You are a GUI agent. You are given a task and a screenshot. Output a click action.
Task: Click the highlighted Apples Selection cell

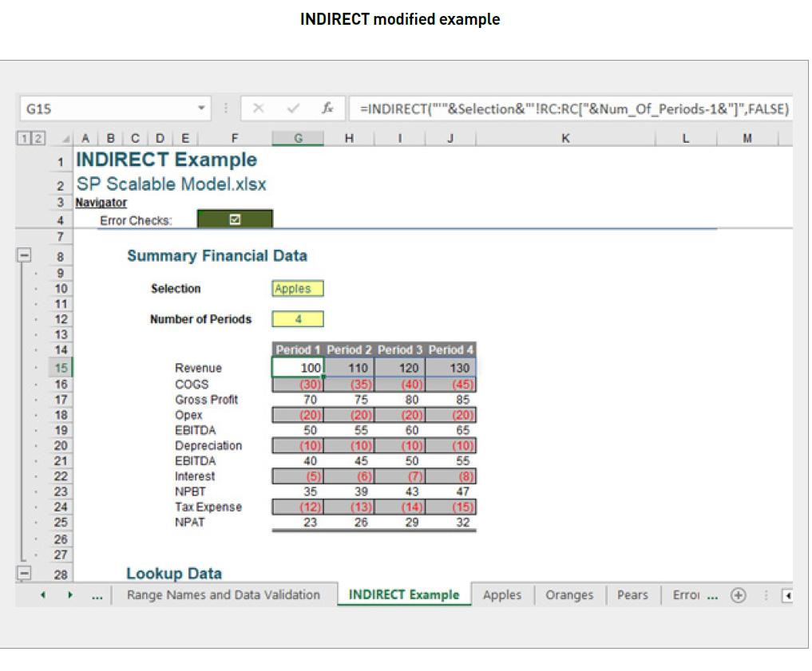(x=296, y=288)
